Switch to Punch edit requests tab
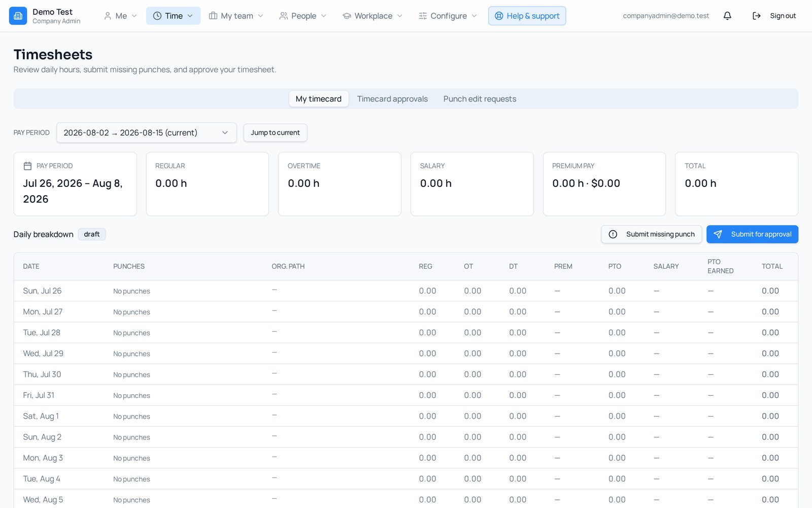Viewport: 812px width, 508px height. (x=480, y=99)
